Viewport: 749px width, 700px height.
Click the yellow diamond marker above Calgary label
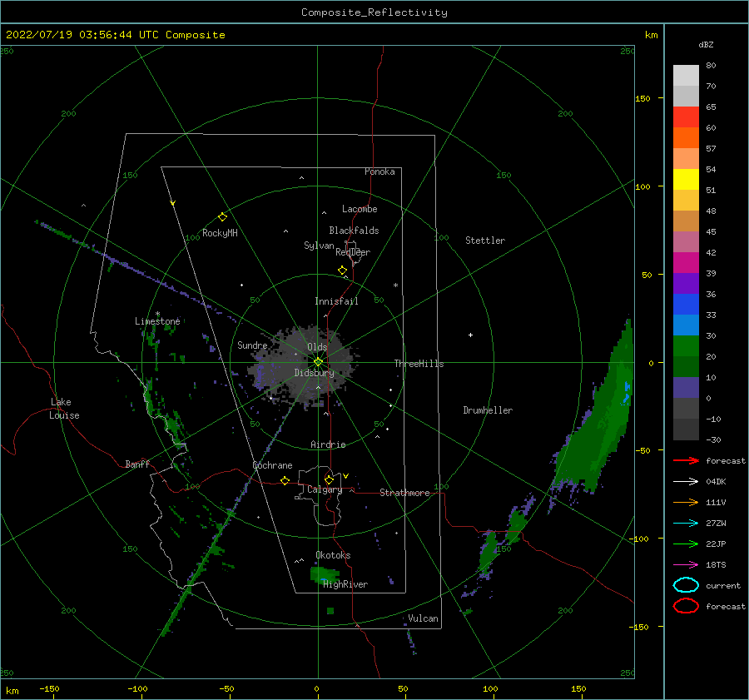tap(329, 479)
